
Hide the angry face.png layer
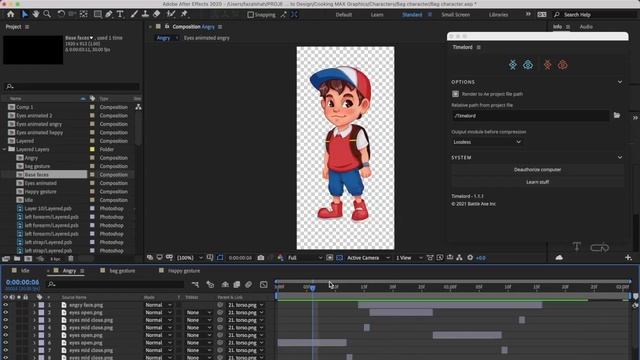pos(5,305)
